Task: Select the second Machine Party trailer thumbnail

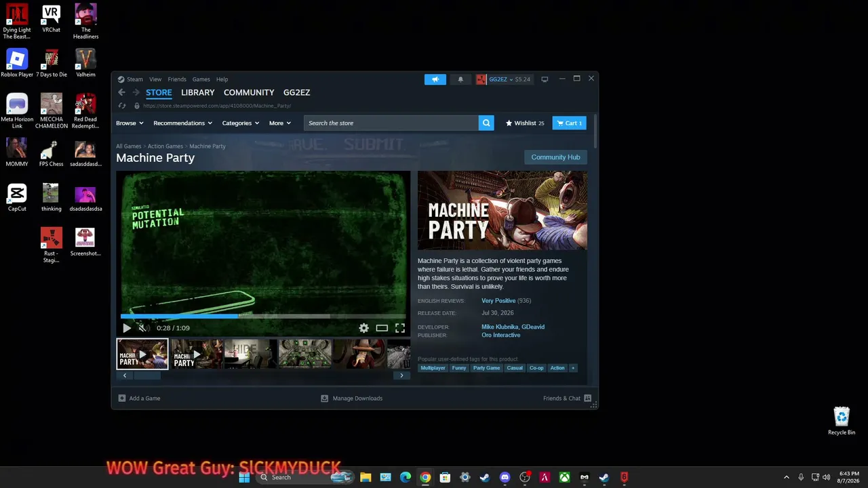Action: tap(197, 354)
